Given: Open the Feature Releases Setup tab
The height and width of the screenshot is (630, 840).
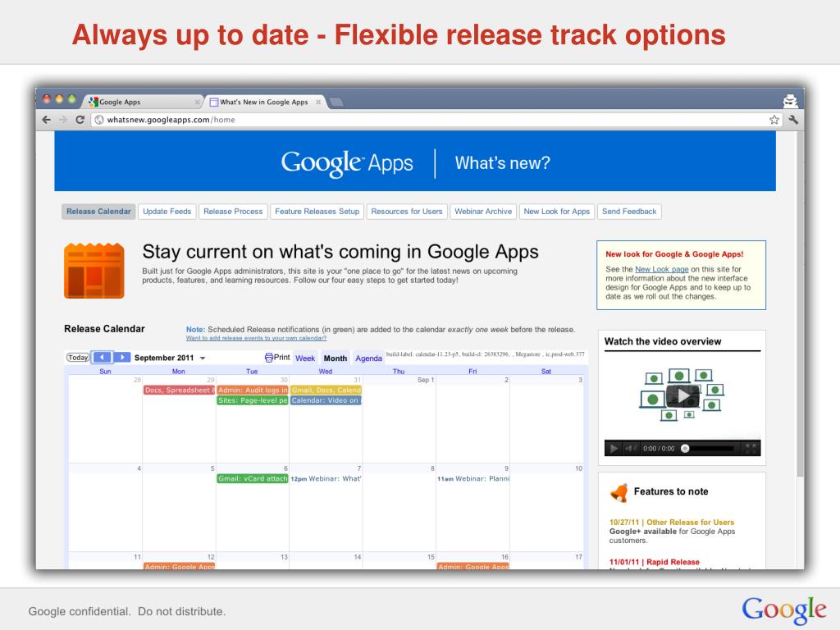Looking at the screenshot, I should click(317, 212).
